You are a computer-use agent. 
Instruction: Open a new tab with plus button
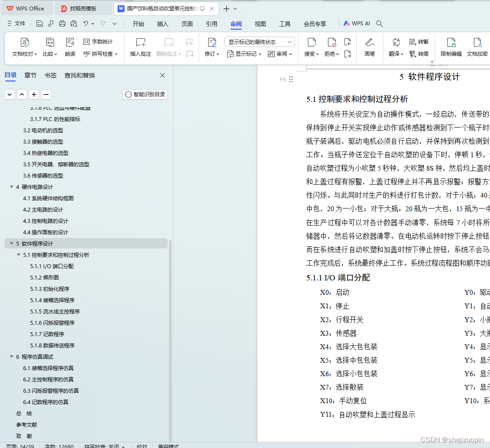coord(226,9)
